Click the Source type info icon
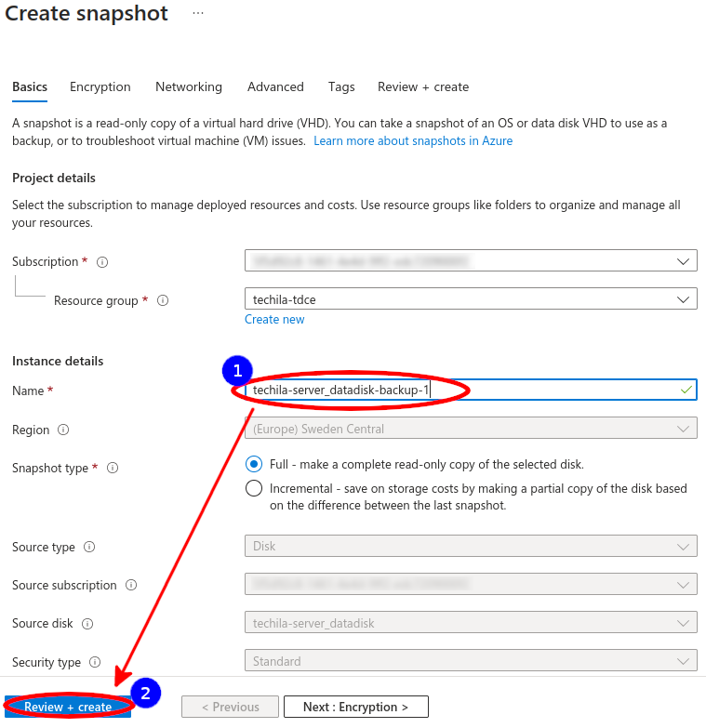 tap(89, 548)
